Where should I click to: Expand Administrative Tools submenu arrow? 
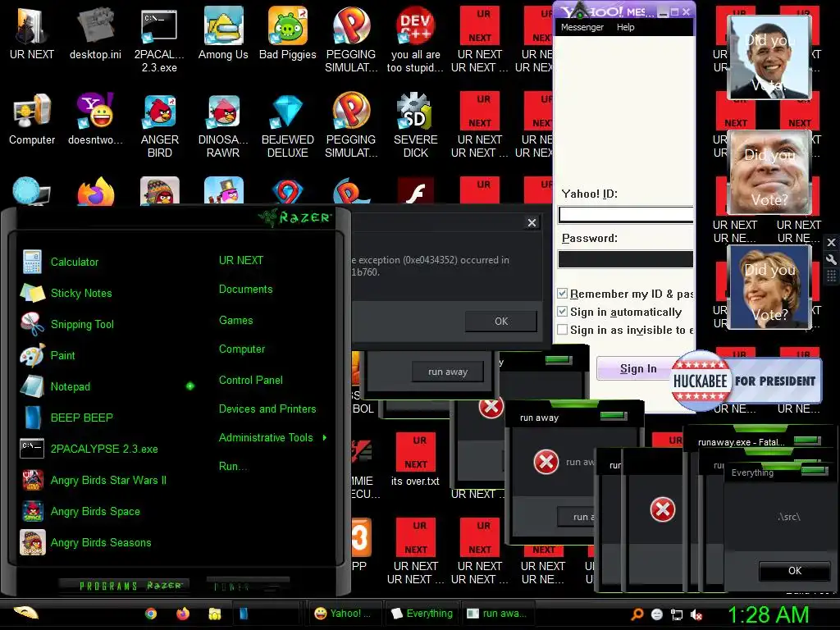pyautogui.click(x=325, y=438)
